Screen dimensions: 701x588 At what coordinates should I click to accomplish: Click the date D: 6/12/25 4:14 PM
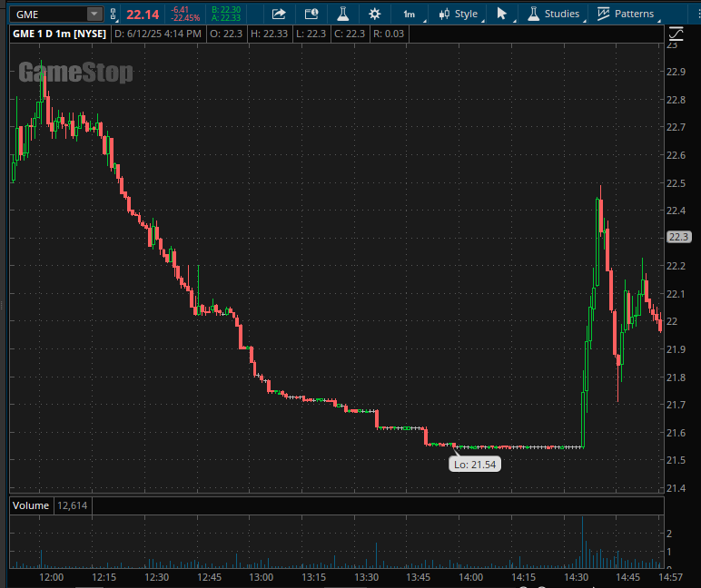coord(158,34)
